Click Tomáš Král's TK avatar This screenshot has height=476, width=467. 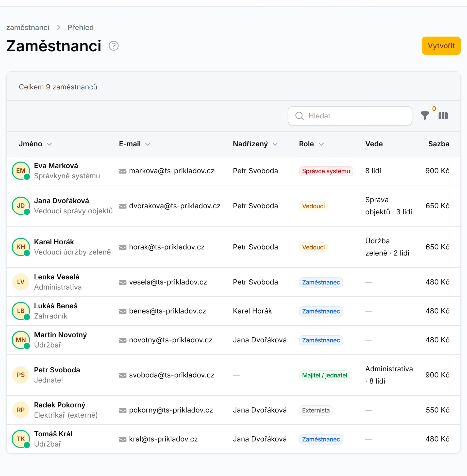pyautogui.click(x=21, y=439)
